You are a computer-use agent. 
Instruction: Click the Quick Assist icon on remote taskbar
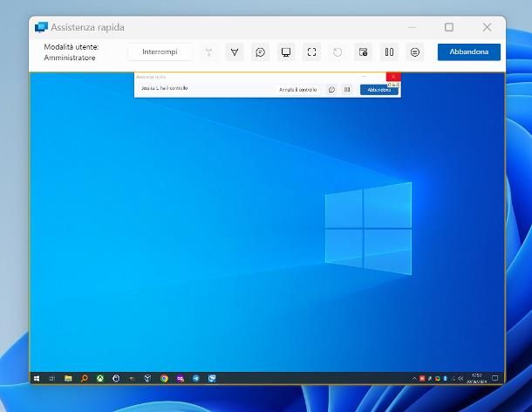(212, 378)
